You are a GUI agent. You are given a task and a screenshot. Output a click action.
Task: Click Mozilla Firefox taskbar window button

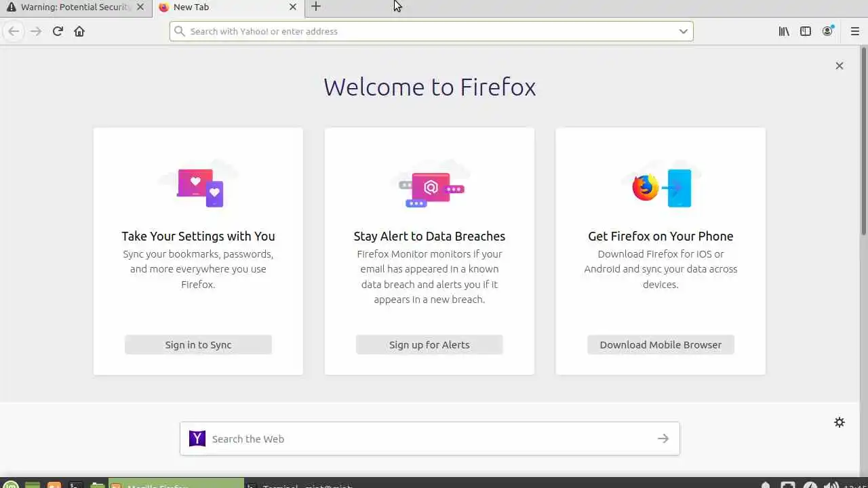point(176,484)
